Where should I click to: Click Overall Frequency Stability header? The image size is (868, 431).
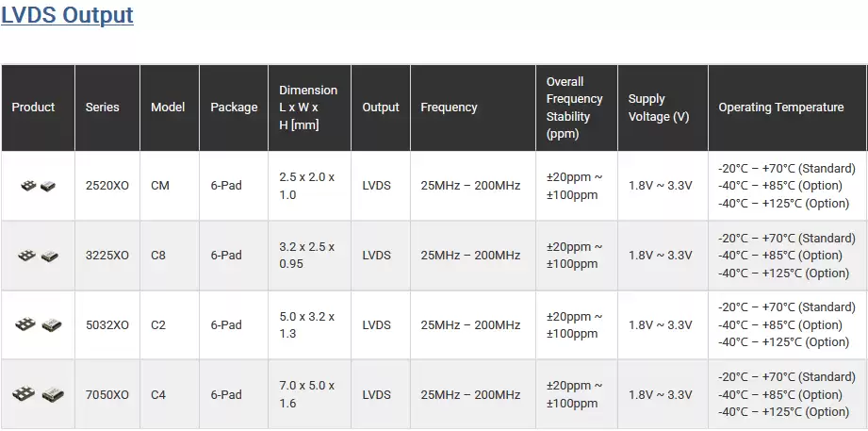[576, 108]
